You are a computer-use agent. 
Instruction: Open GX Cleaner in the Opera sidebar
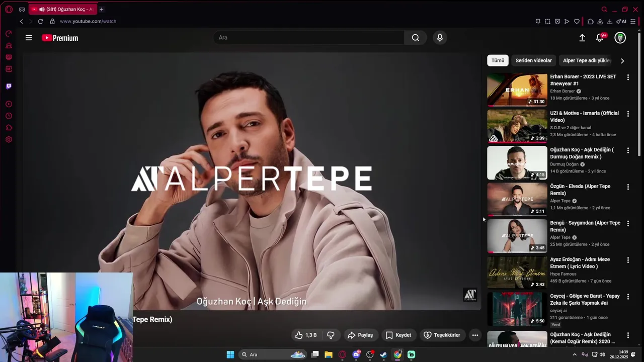pyautogui.click(x=9, y=46)
